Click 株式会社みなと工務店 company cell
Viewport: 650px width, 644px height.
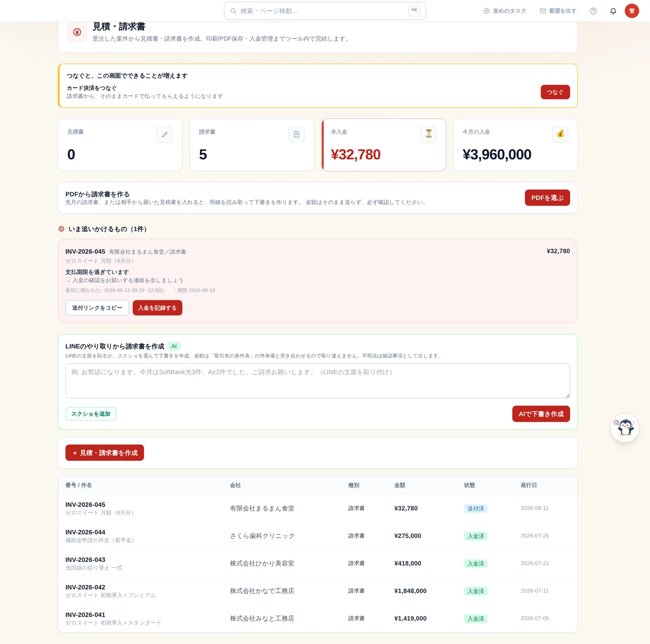click(x=262, y=618)
